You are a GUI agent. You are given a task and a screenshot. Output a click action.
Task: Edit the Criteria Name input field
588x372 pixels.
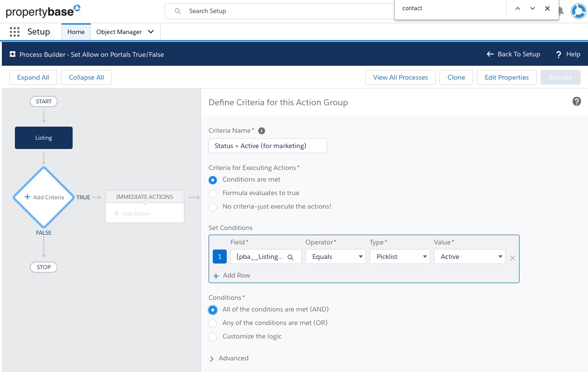(x=268, y=145)
